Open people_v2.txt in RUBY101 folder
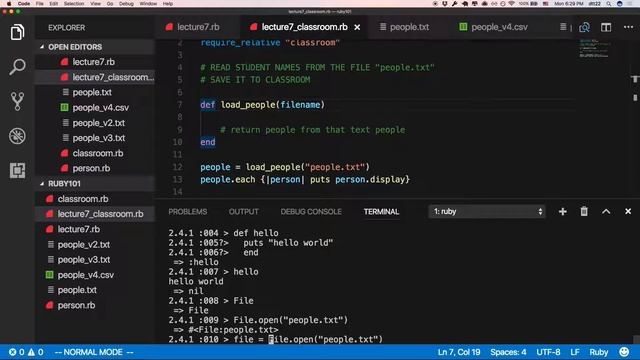This screenshot has width=640, height=360. click(x=95, y=244)
